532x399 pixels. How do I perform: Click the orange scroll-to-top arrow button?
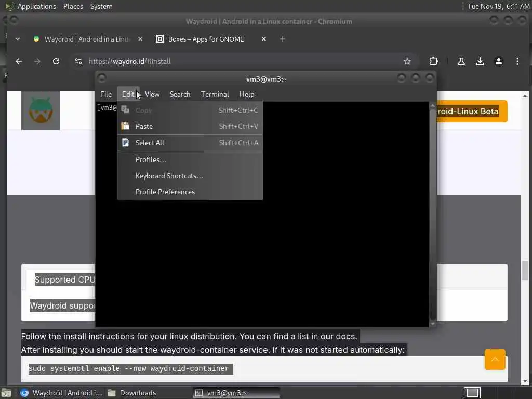[495, 360]
